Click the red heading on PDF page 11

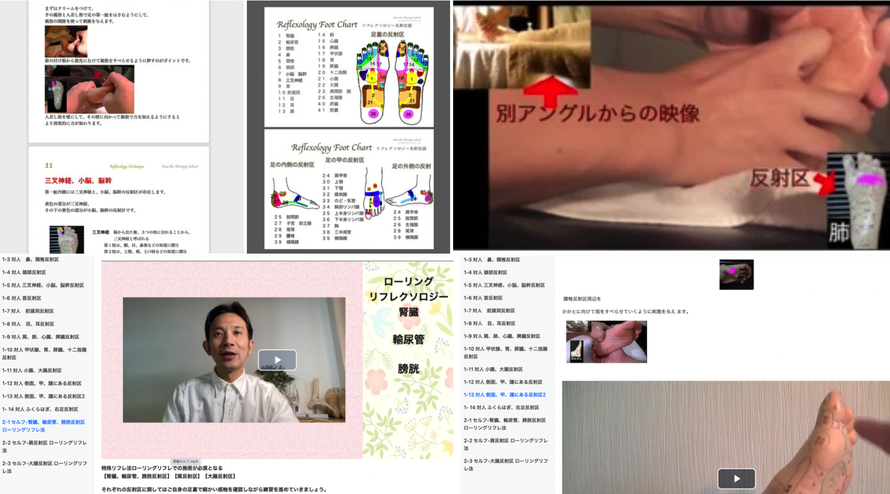click(78, 181)
